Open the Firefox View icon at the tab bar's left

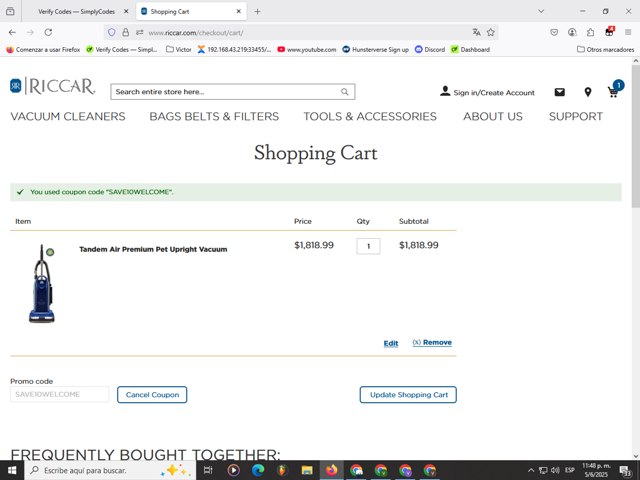(x=10, y=11)
